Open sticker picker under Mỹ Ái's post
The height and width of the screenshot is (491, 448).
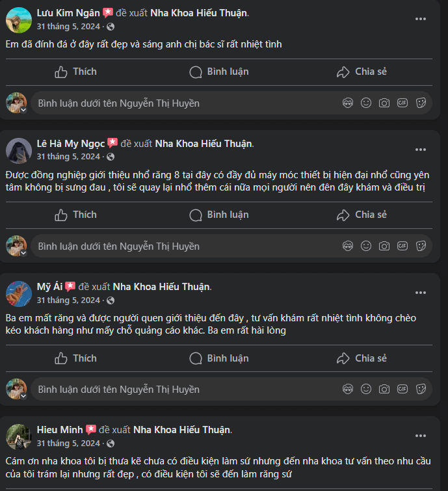(421, 389)
